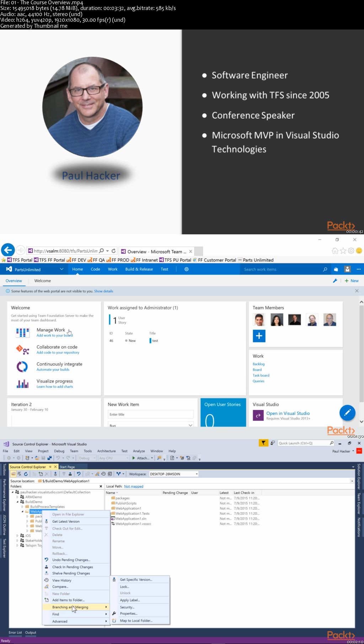
Task: Open the Build & Release tab
Action: pyautogui.click(x=139, y=269)
